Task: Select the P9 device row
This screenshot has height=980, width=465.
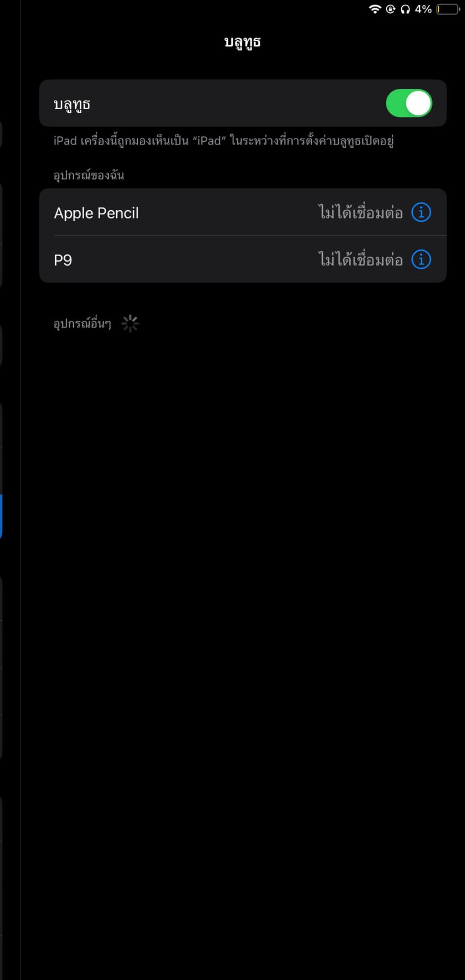Action: pos(243,259)
